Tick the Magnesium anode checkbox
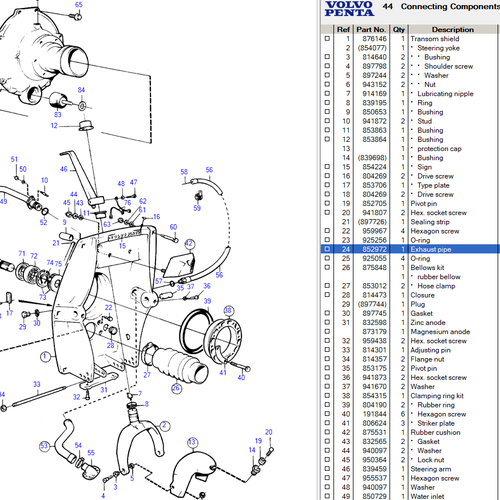 point(327,331)
